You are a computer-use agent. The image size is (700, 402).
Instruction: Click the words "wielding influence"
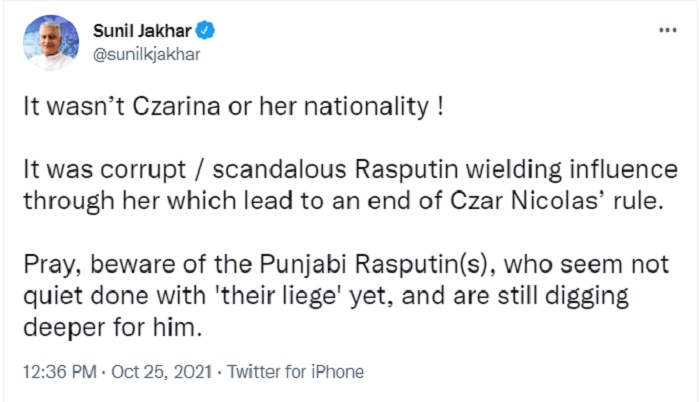tap(570, 167)
